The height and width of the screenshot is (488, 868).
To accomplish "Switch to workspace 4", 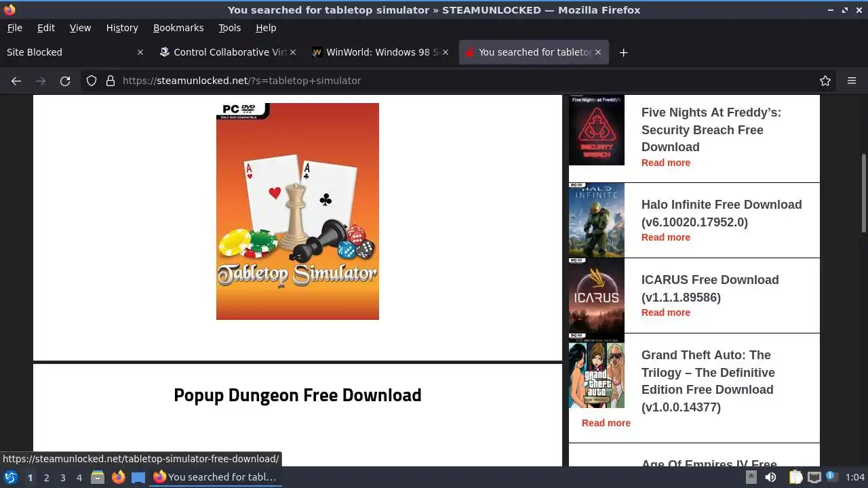I will (79, 477).
